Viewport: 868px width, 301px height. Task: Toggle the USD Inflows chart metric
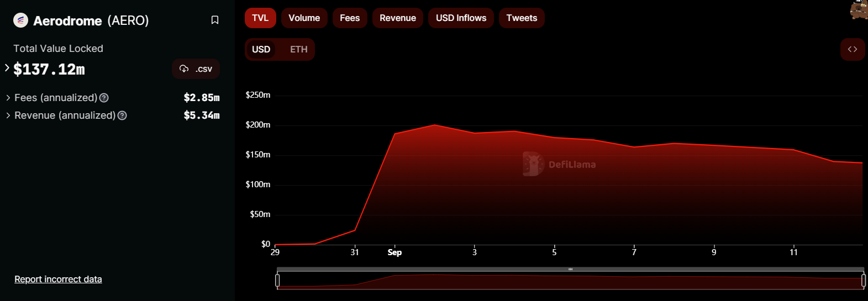(461, 18)
